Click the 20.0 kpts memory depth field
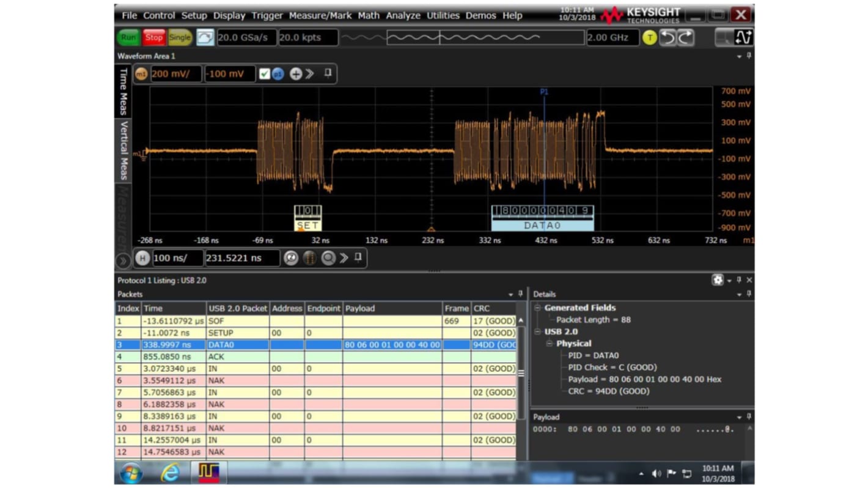Image resolution: width=868 pixels, height=488 pixels. 308,37
